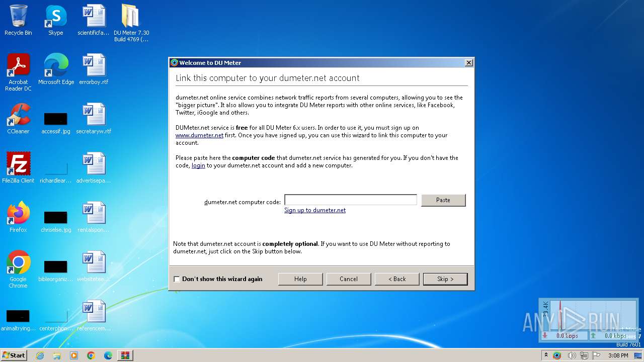Go back with the '< Back' button

(x=397, y=279)
